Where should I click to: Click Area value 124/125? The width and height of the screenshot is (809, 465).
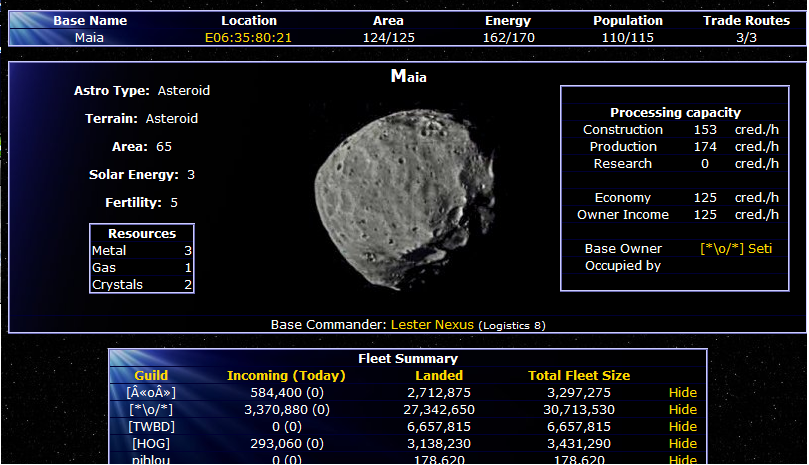pos(389,38)
